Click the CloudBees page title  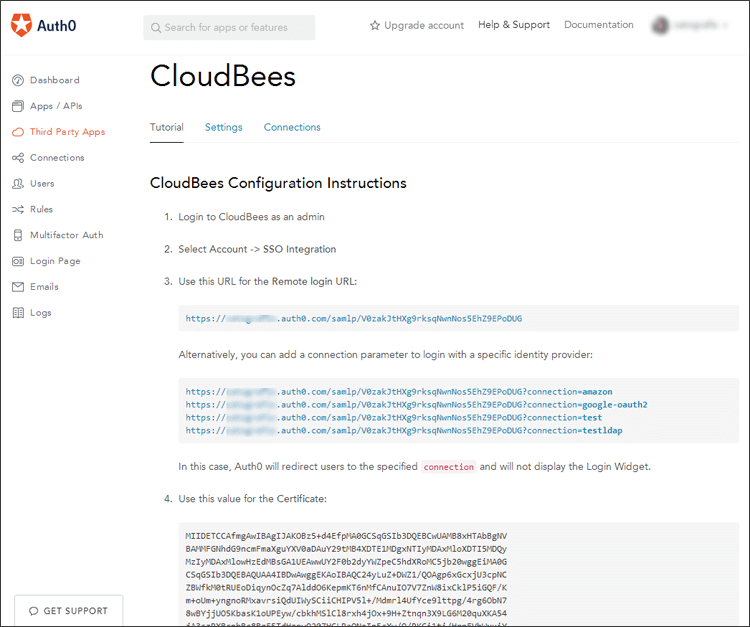click(223, 77)
